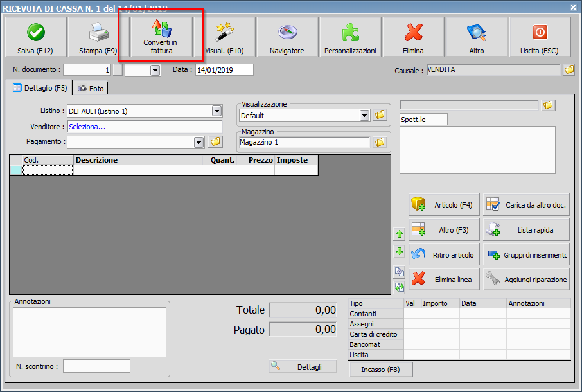Close the Ricevuta di cassa window
The height and width of the screenshot is (392, 582).
tap(573, 7)
